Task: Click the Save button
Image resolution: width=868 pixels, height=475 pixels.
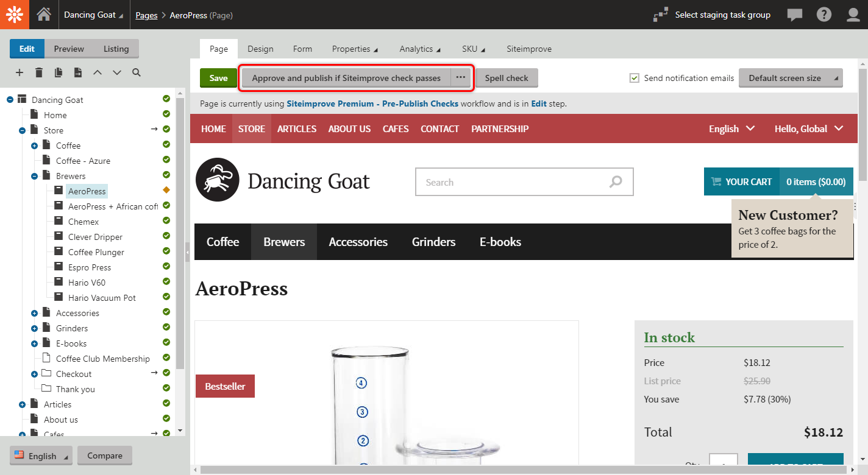Action: pyautogui.click(x=218, y=78)
